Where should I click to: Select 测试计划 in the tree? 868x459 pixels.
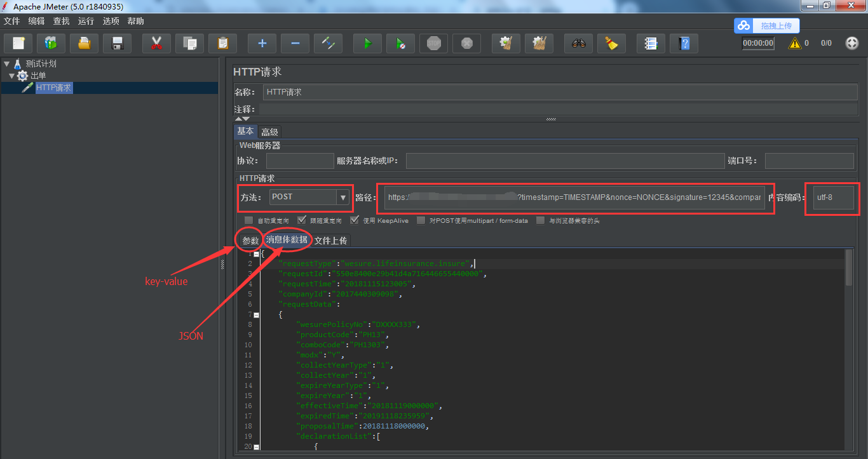point(41,63)
